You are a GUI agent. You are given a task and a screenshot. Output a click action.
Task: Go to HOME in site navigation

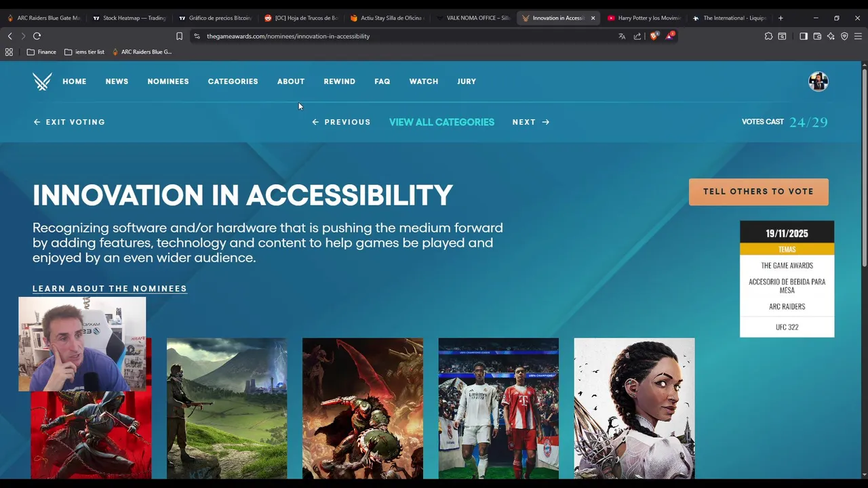click(x=75, y=81)
